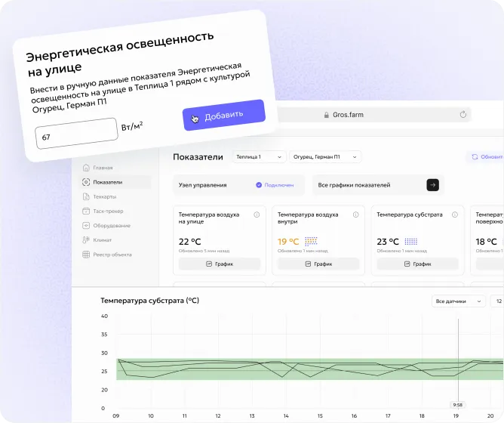Open Техкарты in the sidebar

pyautogui.click(x=115, y=196)
